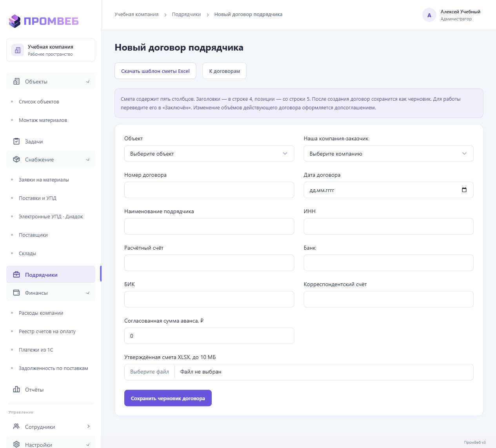Collapse the Финансы section chevron
Screen dimensions: 496x448
pos(88,293)
